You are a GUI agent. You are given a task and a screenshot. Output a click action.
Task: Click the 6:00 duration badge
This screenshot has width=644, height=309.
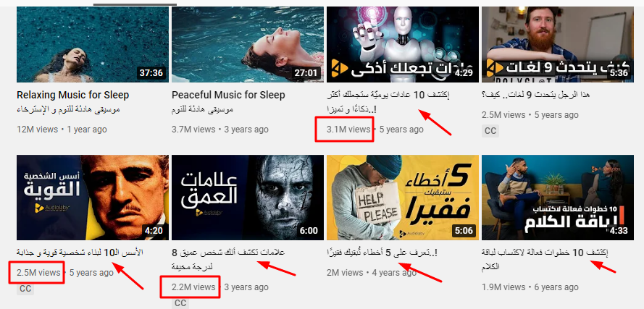309,231
